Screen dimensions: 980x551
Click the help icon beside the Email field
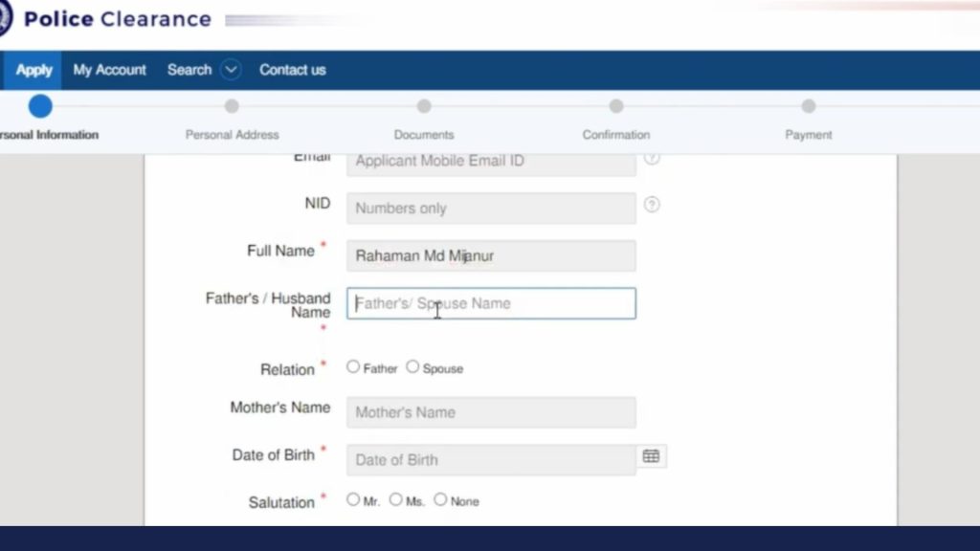click(x=652, y=158)
